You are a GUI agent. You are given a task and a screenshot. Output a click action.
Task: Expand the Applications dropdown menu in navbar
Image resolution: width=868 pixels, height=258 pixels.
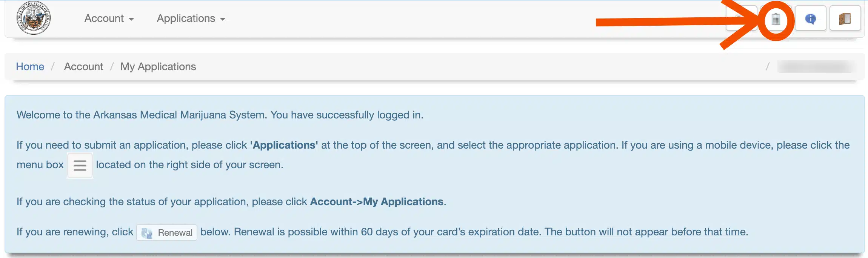click(191, 18)
